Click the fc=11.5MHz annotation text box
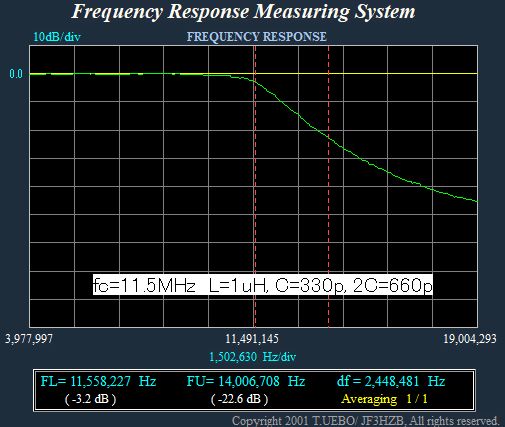This screenshot has height=427, width=505. click(x=263, y=285)
